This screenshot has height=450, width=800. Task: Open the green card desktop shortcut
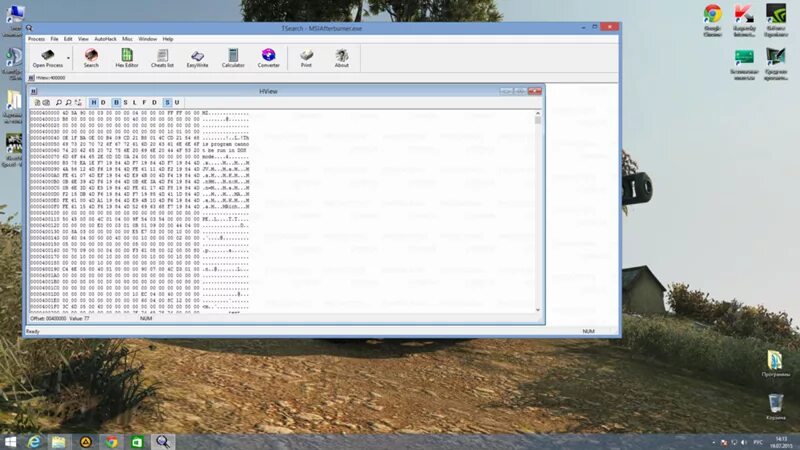[744, 65]
